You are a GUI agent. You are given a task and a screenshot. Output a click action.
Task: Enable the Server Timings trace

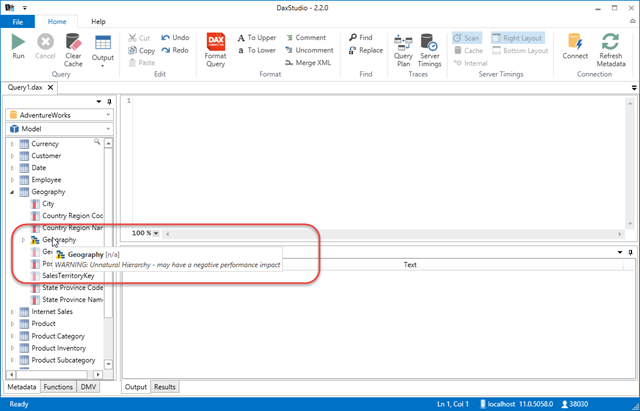point(429,50)
